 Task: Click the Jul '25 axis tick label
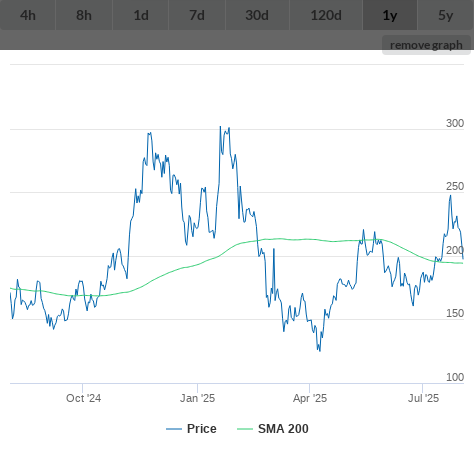click(x=423, y=398)
